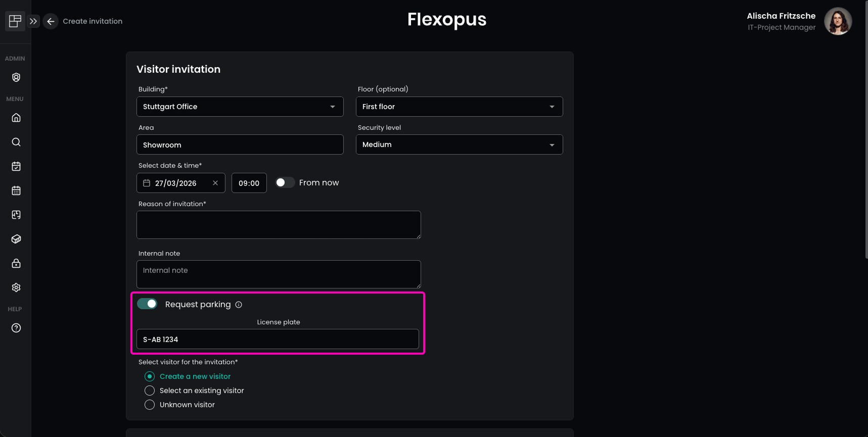Viewport: 868px width, 437px height.
Task: Open the admin shield icon in sidebar
Action: point(16,77)
